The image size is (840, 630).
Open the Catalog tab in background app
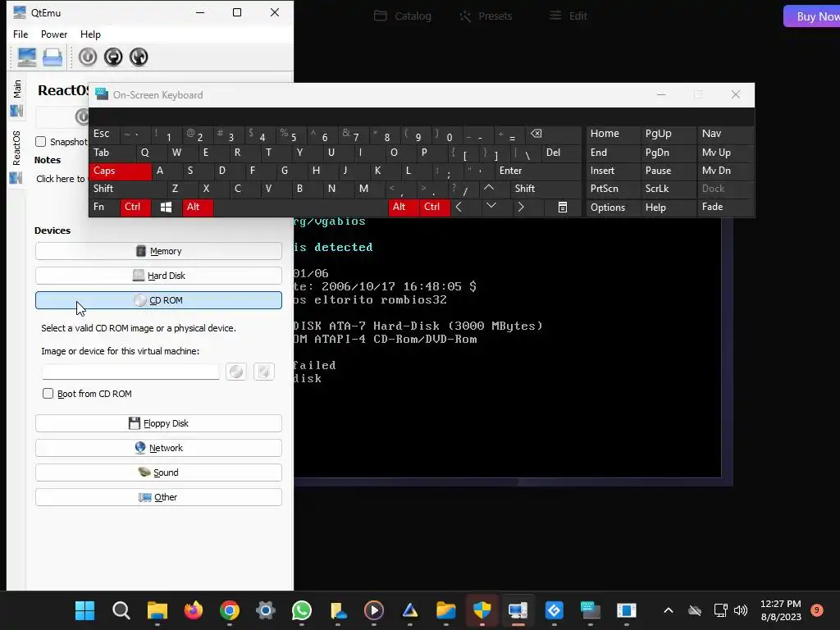click(x=402, y=16)
